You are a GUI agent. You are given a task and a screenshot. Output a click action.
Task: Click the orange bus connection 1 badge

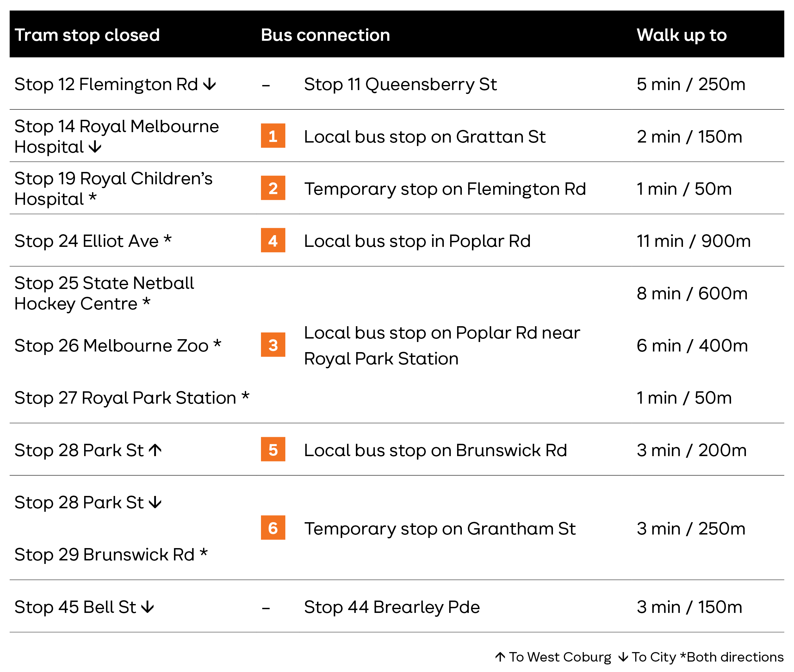[x=273, y=136]
